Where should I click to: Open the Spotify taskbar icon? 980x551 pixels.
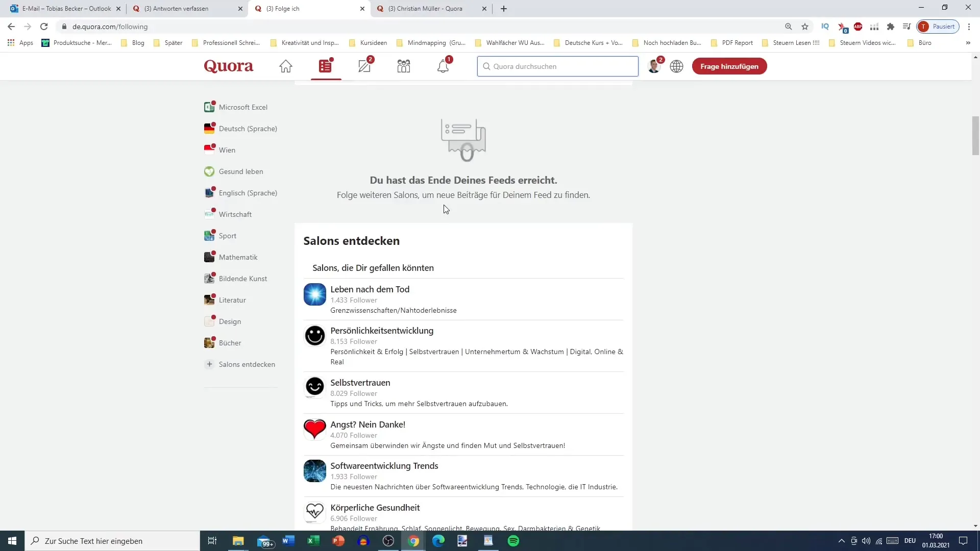[x=514, y=540]
